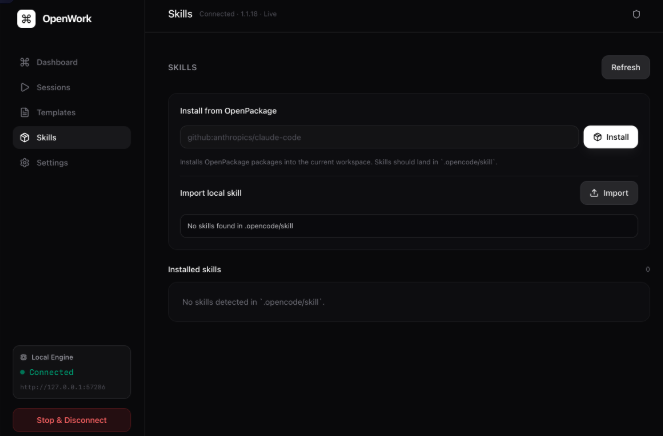663x436 pixels.
Task: Click the OpenWork command logo icon
Action: [x=26, y=19]
